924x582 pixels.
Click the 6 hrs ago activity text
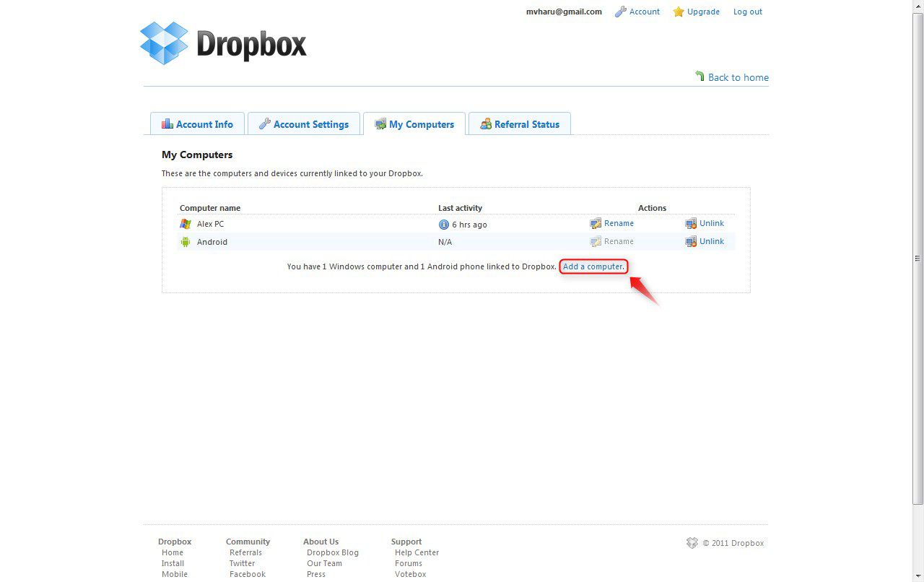pyautogui.click(x=470, y=225)
